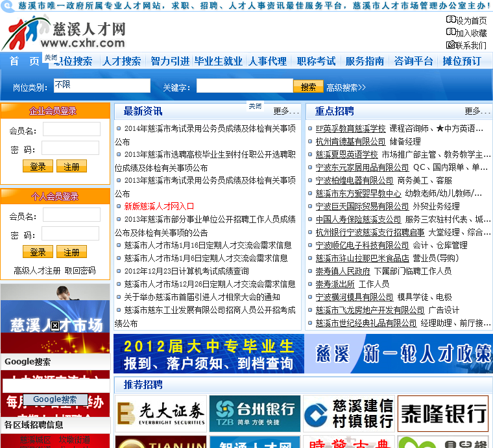Viewport: 493px width, 448px height.
Task: Click the Google搜索 button
Action: 55,399
